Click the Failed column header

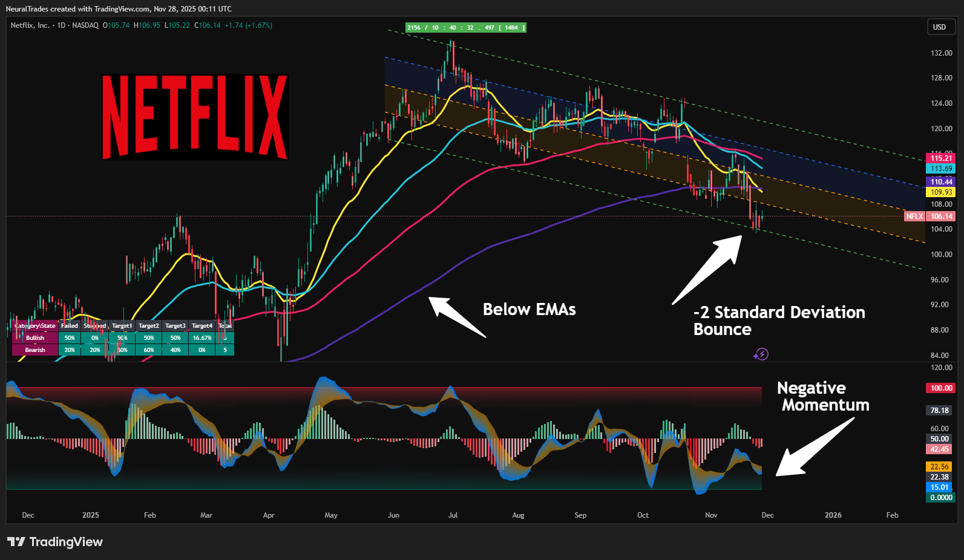(70, 326)
